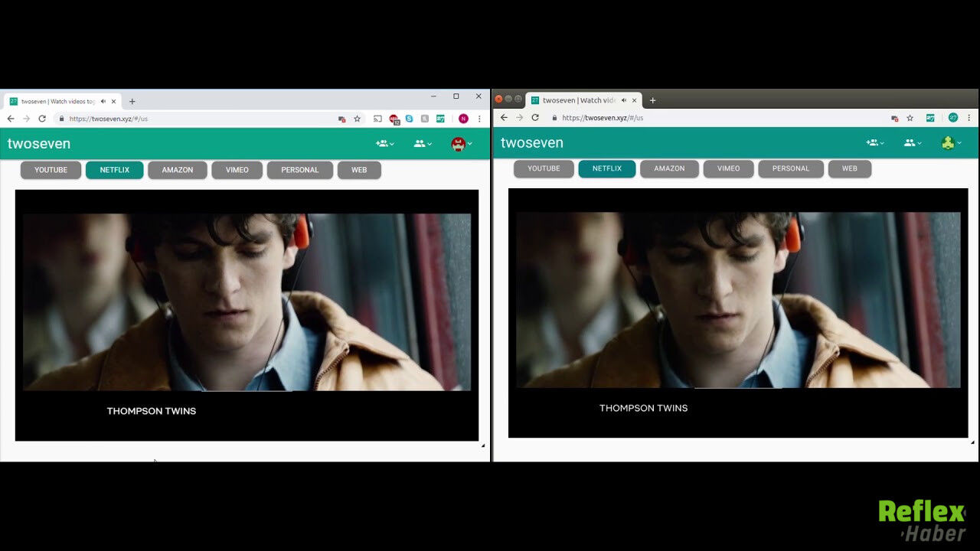The image size is (980, 551).
Task: Select the PERSONAL tab in the right window
Action: 791,168
